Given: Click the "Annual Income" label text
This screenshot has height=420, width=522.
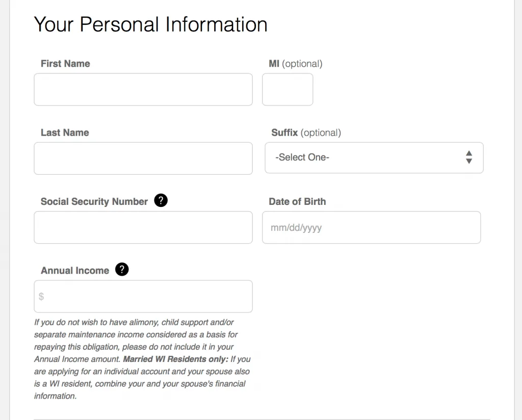Looking at the screenshot, I should pyautogui.click(x=75, y=271).
